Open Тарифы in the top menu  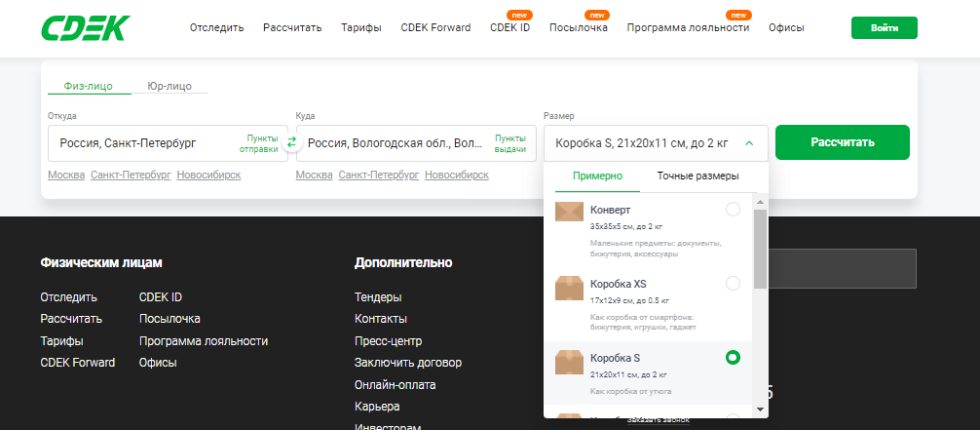pos(361,27)
